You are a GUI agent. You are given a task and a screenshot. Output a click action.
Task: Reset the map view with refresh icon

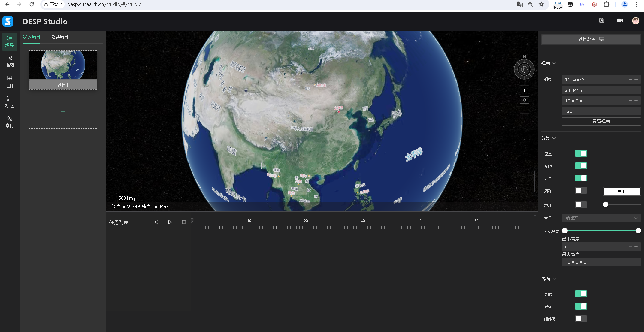coord(524,100)
